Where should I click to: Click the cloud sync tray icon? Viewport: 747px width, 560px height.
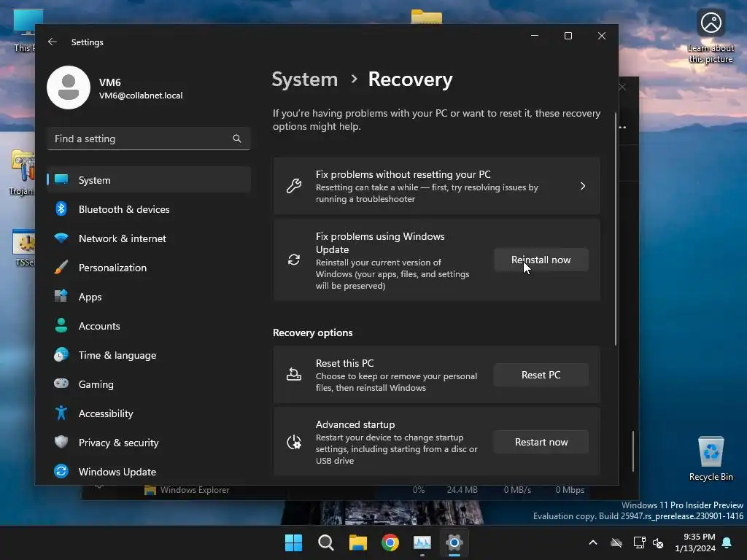[x=616, y=542]
